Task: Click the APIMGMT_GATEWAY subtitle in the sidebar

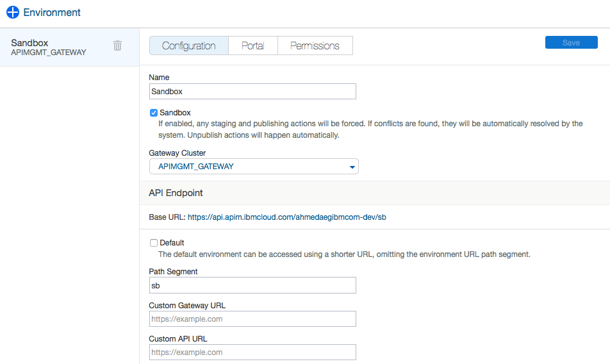Action: 49,53
